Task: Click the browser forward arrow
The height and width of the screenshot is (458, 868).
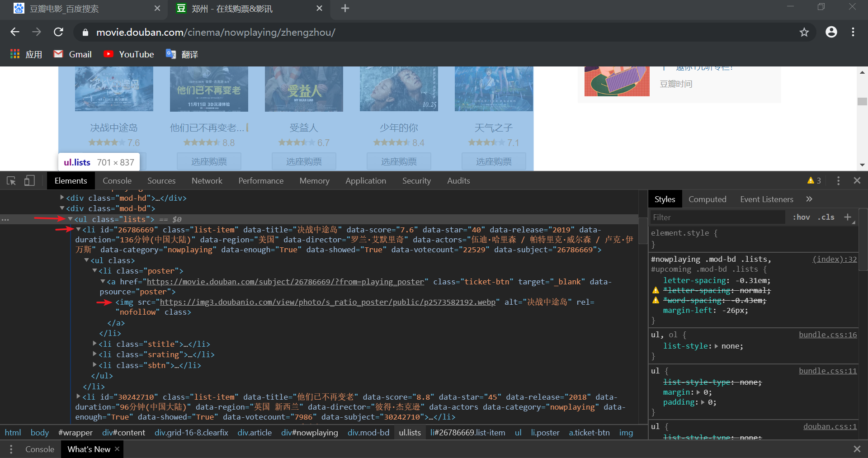Action: [37, 32]
